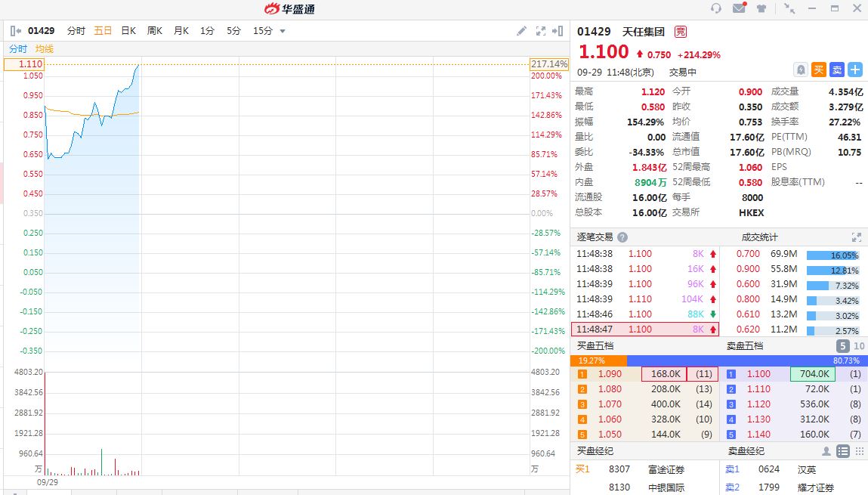Image resolution: width=868 pixels, height=495 pixels.
Task: Open customer service headset icon
Action: (x=716, y=8)
